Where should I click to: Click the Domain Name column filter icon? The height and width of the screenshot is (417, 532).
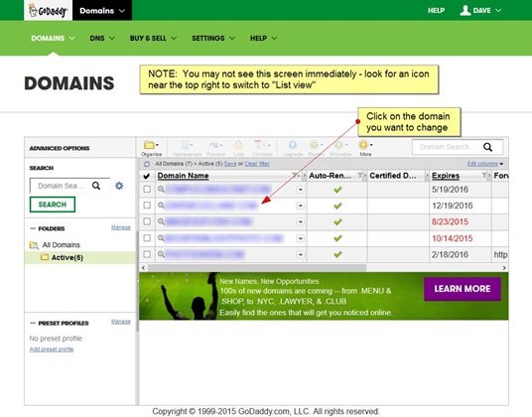(294, 176)
